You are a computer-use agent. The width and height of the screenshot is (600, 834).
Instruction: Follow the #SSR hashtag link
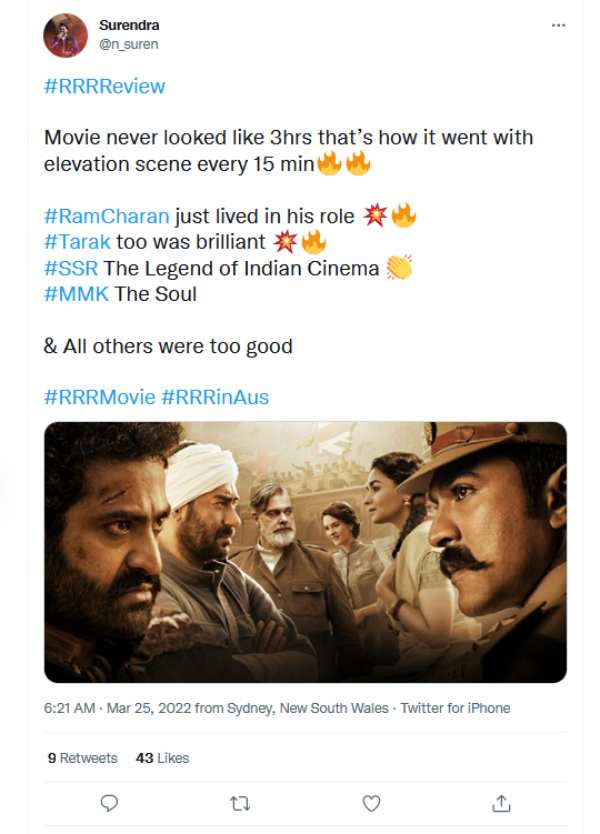point(71,268)
